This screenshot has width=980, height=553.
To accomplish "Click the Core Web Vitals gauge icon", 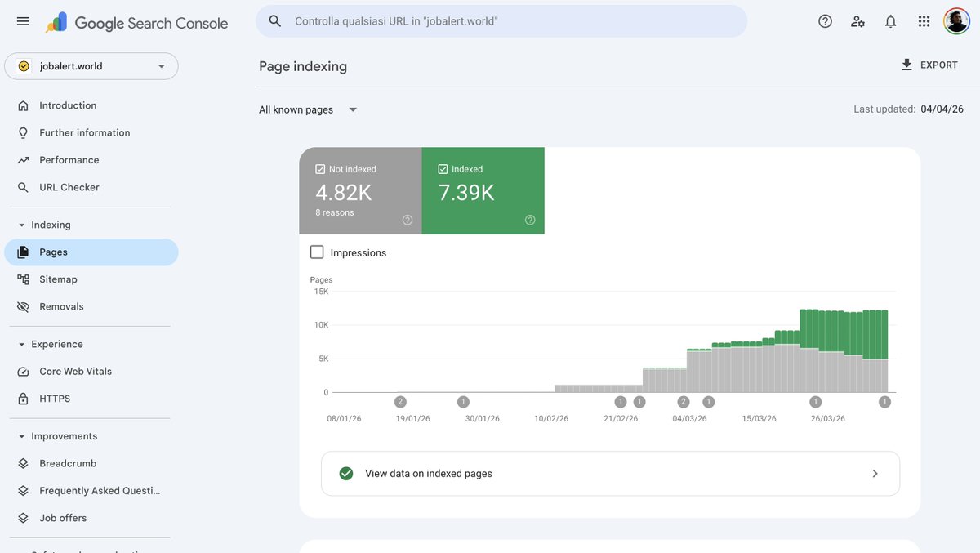I will (23, 371).
